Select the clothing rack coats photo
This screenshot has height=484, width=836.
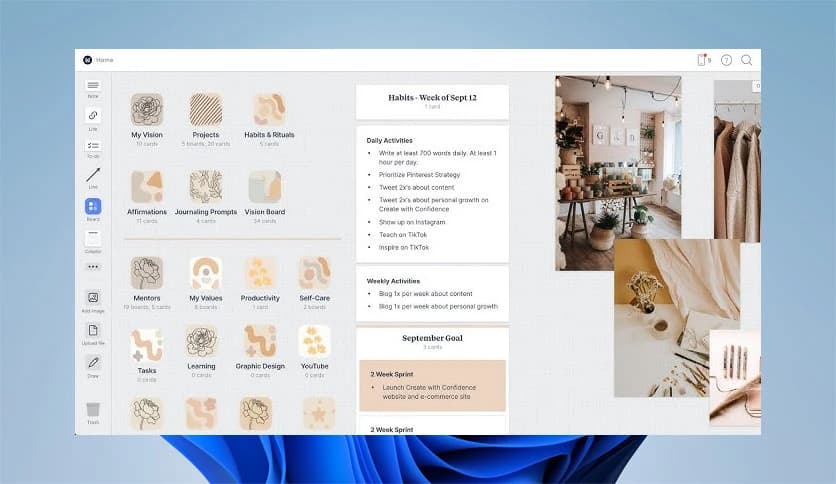pyautogui.click(x=737, y=161)
